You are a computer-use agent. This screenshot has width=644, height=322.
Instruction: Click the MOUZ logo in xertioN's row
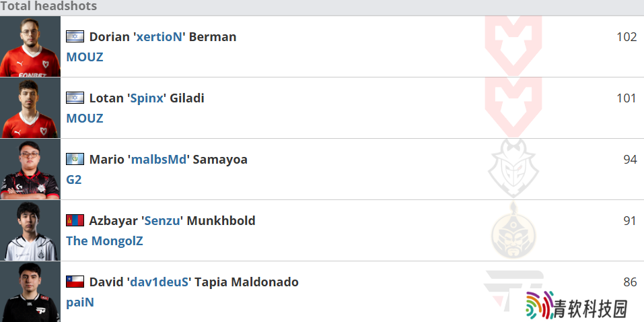pos(513,46)
